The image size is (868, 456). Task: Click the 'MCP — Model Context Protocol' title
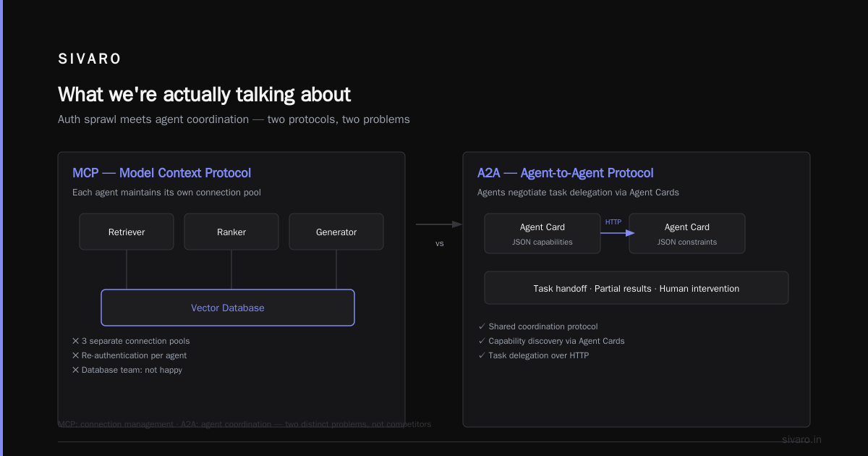point(162,173)
